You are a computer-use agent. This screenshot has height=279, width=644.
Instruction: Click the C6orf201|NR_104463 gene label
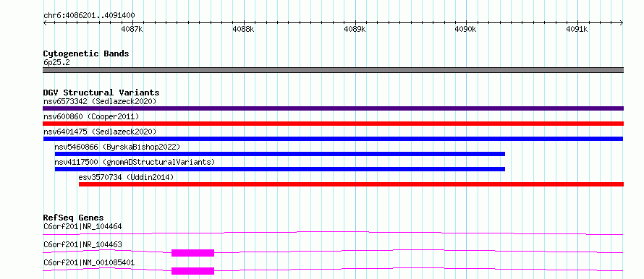click(x=82, y=245)
